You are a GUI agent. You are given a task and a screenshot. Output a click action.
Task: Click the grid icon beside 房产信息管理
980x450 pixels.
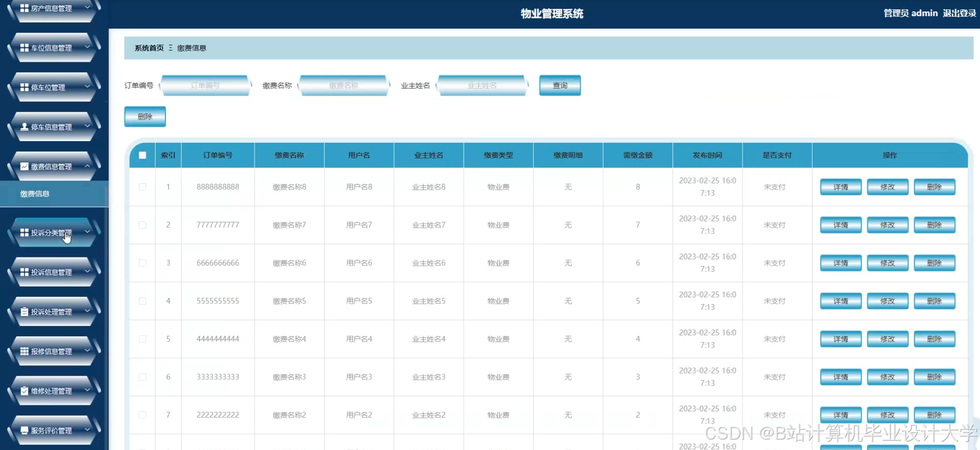[24, 8]
